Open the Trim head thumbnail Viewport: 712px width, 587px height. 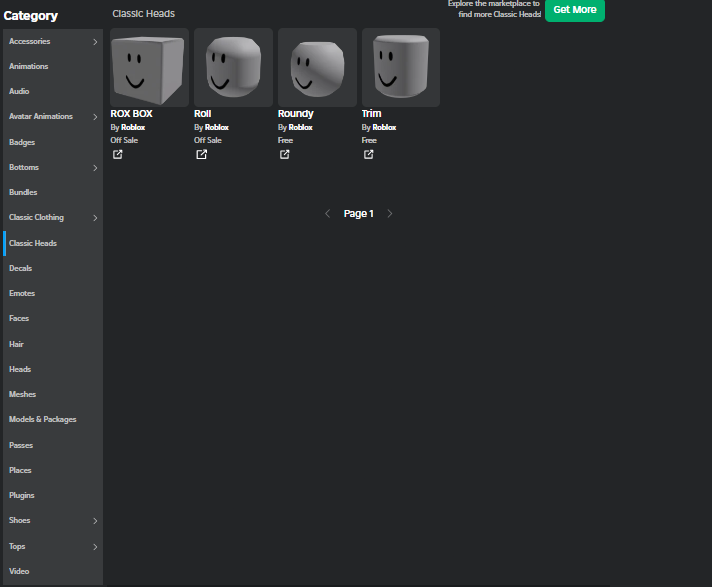coord(401,67)
